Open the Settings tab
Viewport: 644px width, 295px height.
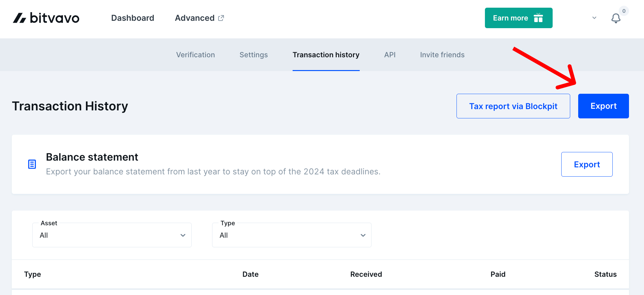[x=253, y=55]
